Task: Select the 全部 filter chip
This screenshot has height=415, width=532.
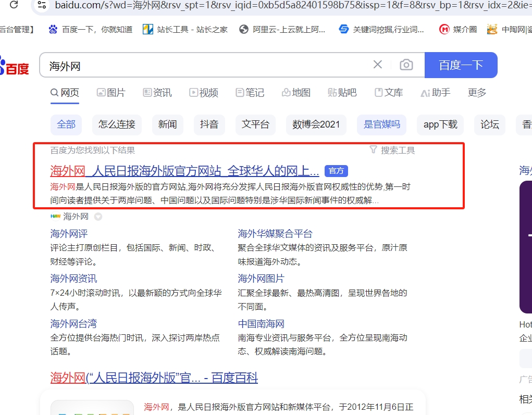Action: 66,124
